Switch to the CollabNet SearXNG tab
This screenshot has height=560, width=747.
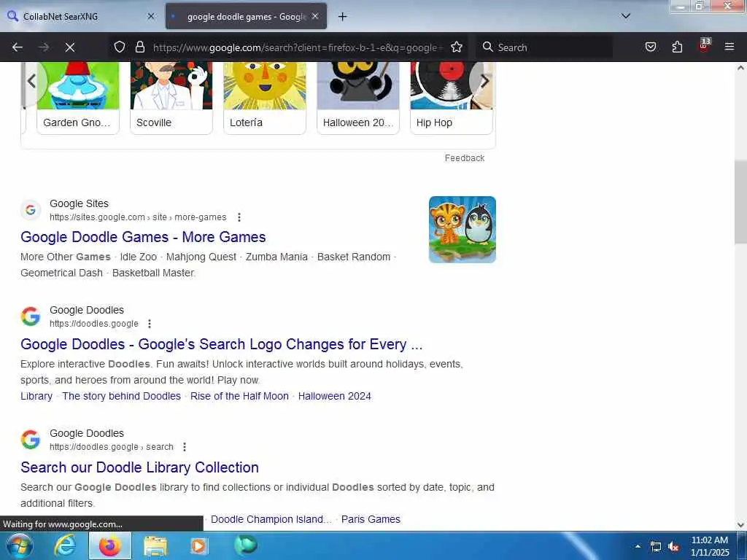point(81,16)
